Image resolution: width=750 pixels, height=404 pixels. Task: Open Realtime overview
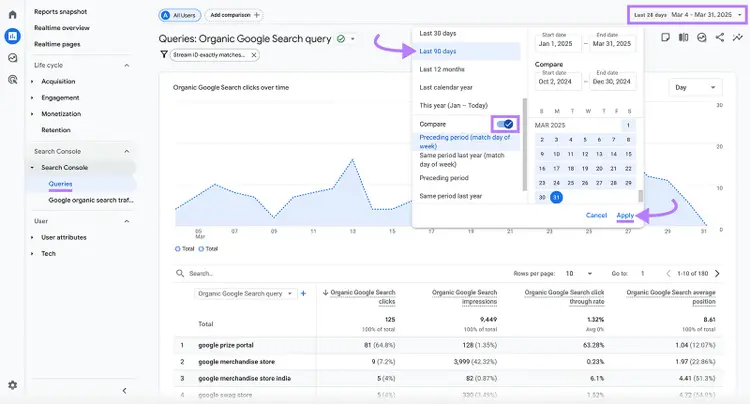62,28
